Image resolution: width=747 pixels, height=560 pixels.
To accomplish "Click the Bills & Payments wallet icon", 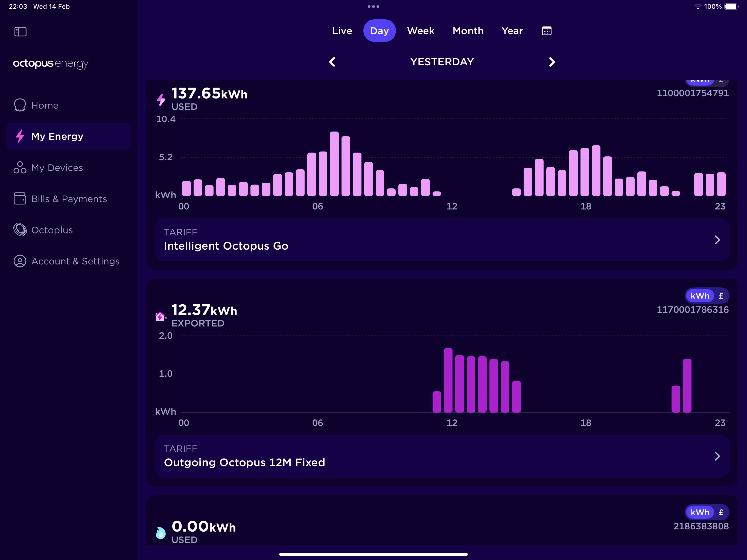I will tap(20, 199).
